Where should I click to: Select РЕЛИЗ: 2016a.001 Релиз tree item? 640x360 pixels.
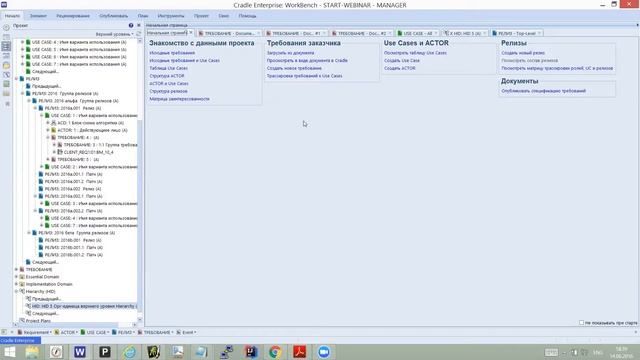tap(73, 108)
